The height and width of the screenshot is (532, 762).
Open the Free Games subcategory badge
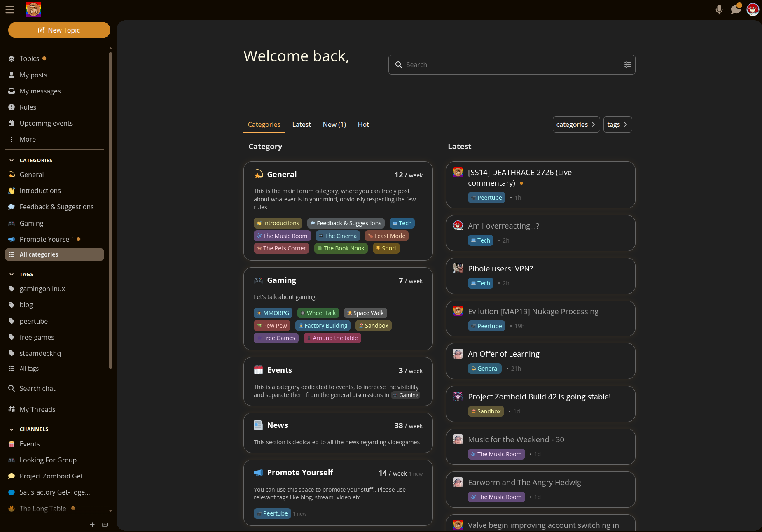276,338
